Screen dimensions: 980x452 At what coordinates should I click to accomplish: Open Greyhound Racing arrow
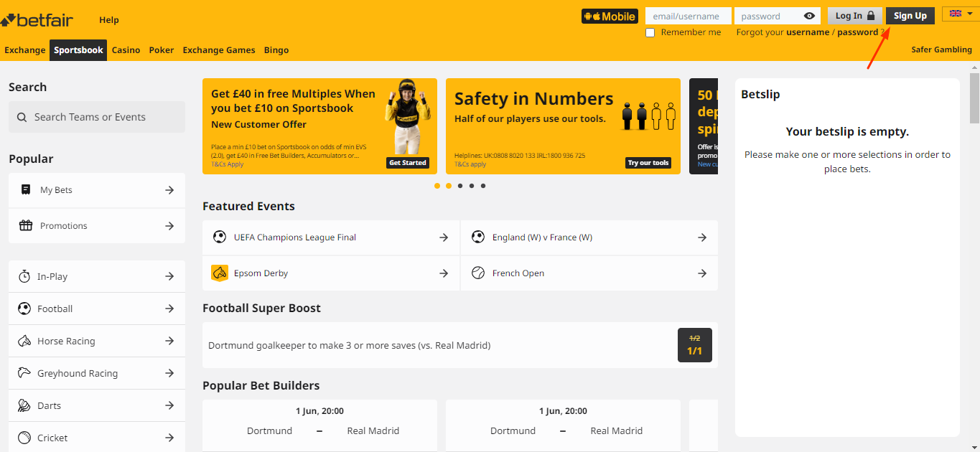point(169,373)
